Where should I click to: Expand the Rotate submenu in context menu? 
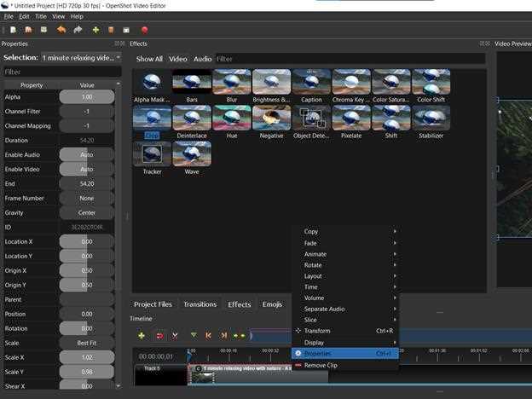[345, 265]
